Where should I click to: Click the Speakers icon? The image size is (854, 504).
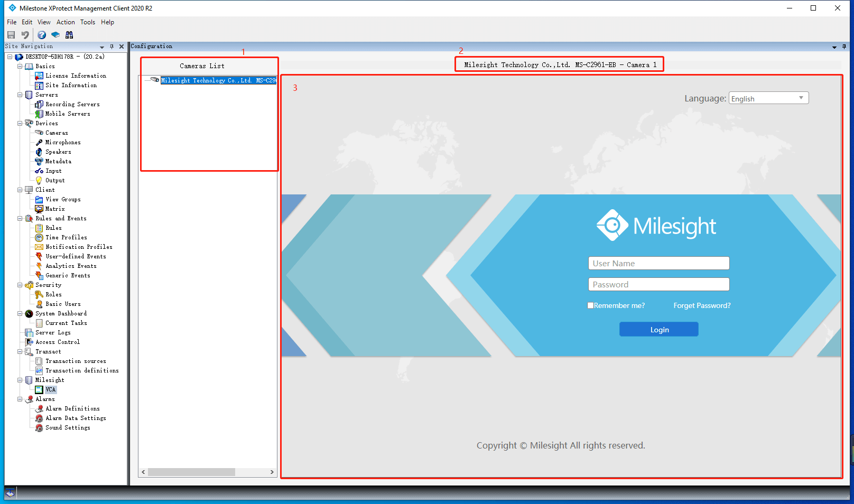pyautogui.click(x=39, y=152)
